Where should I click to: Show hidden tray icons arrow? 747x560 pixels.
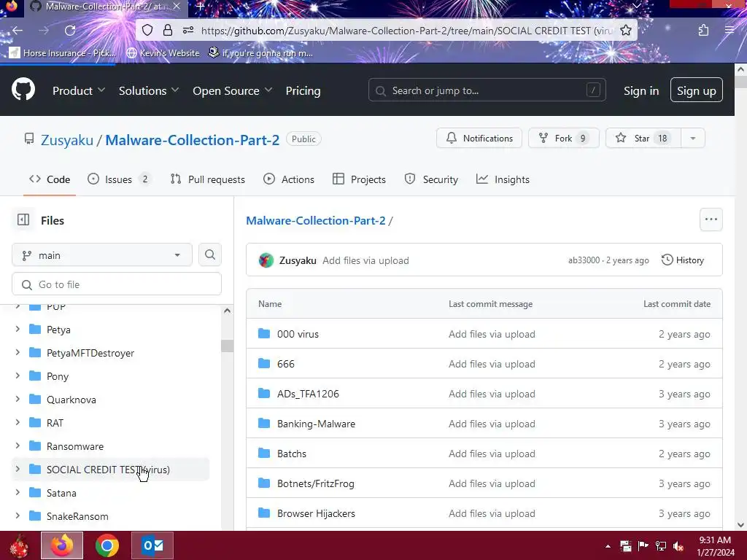click(x=608, y=546)
